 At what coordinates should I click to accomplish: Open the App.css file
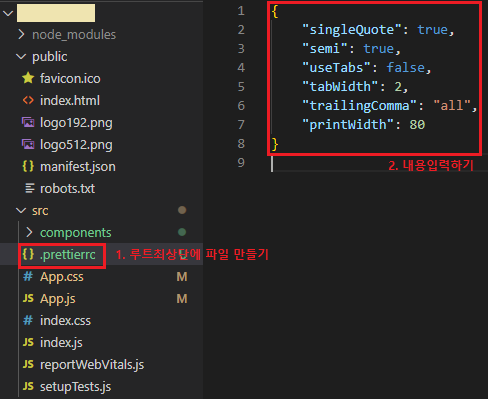coord(62,277)
